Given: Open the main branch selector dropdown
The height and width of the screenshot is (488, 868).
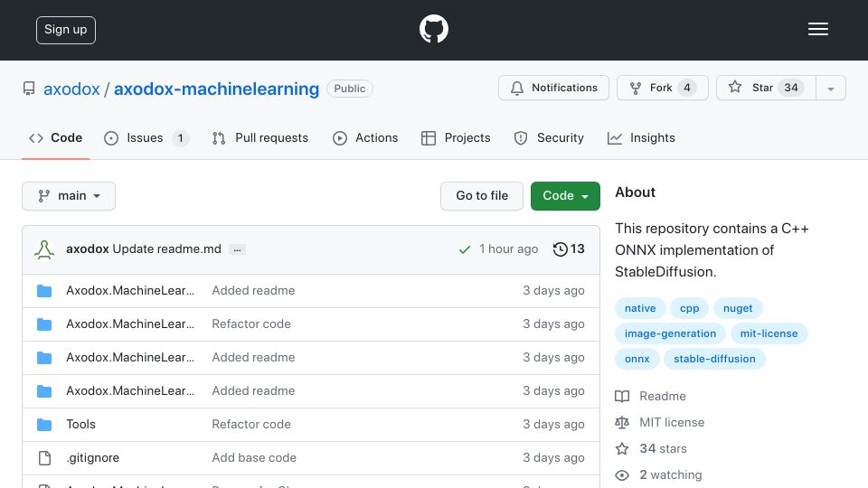Looking at the screenshot, I should (69, 196).
